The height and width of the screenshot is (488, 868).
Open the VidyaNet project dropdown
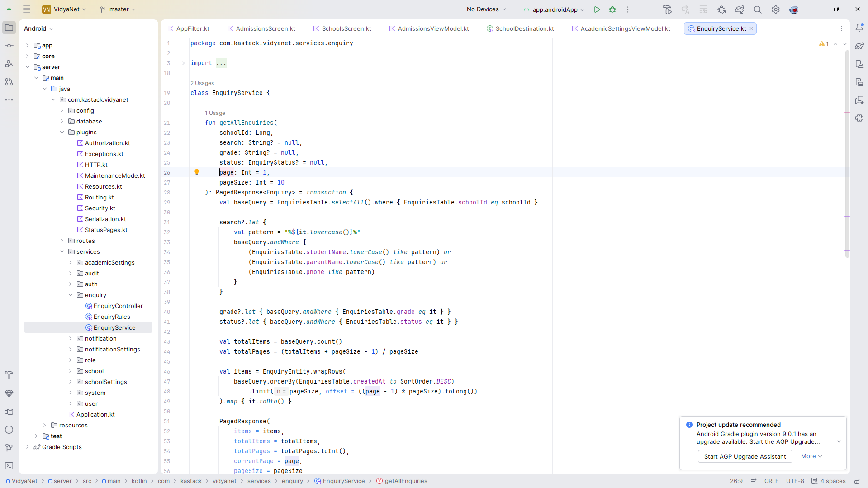click(64, 9)
